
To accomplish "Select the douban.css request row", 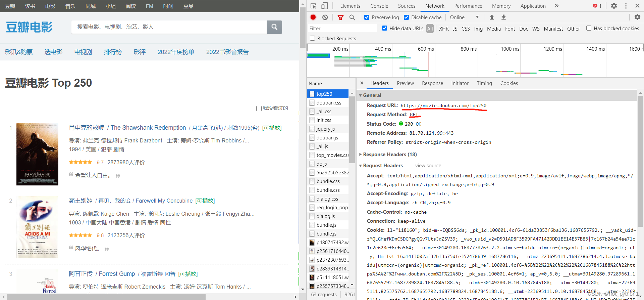I will click(x=328, y=102).
